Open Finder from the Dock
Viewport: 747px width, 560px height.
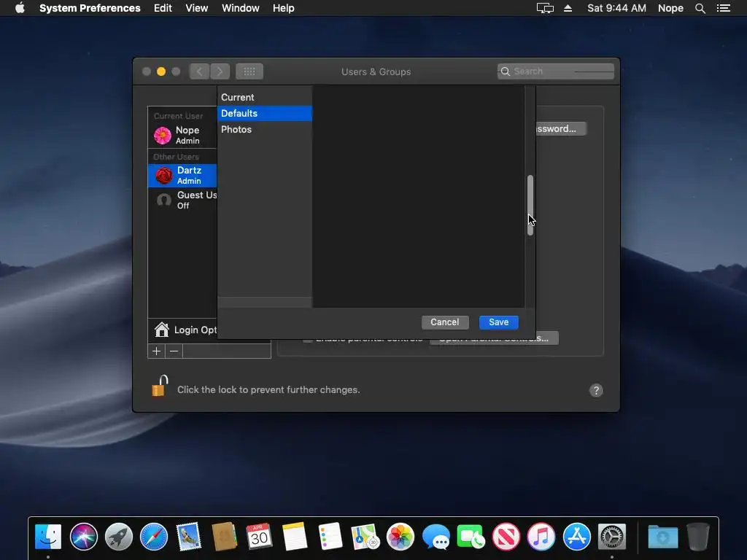pos(48,537)
